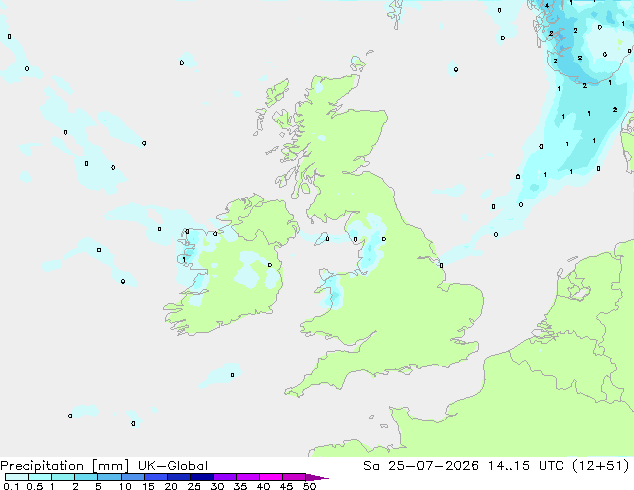The image size is (634, 490).
Task: Click the '0.1' legend scale label
Action: coord(11,486)
